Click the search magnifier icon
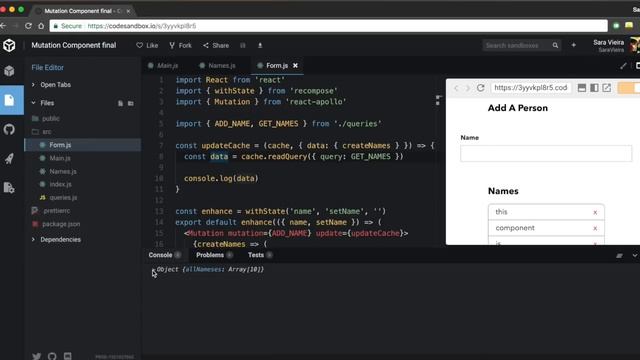Screen dimensions: 640x360 pos(555,45)
